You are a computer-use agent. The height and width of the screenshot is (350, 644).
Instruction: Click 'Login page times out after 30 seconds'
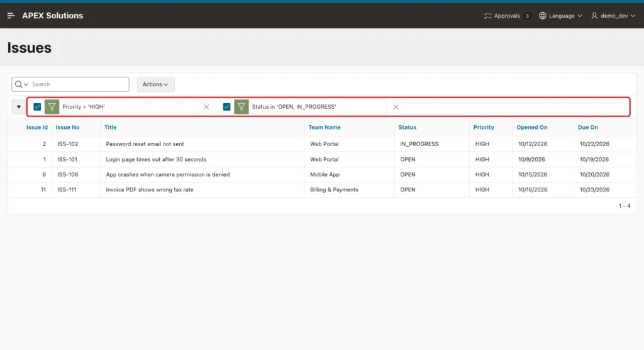point(156,159)
